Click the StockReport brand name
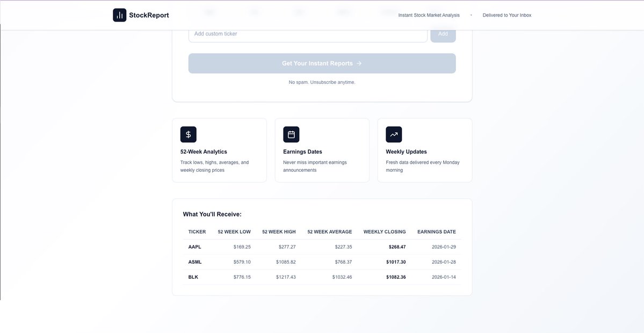The width and height of the screenshot is (644, 333). coord(149,15)
